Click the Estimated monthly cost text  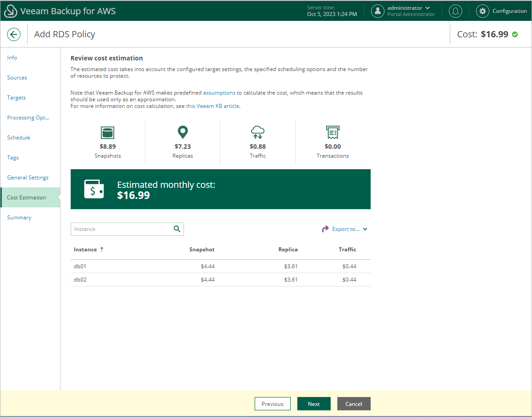click(166, 185)
